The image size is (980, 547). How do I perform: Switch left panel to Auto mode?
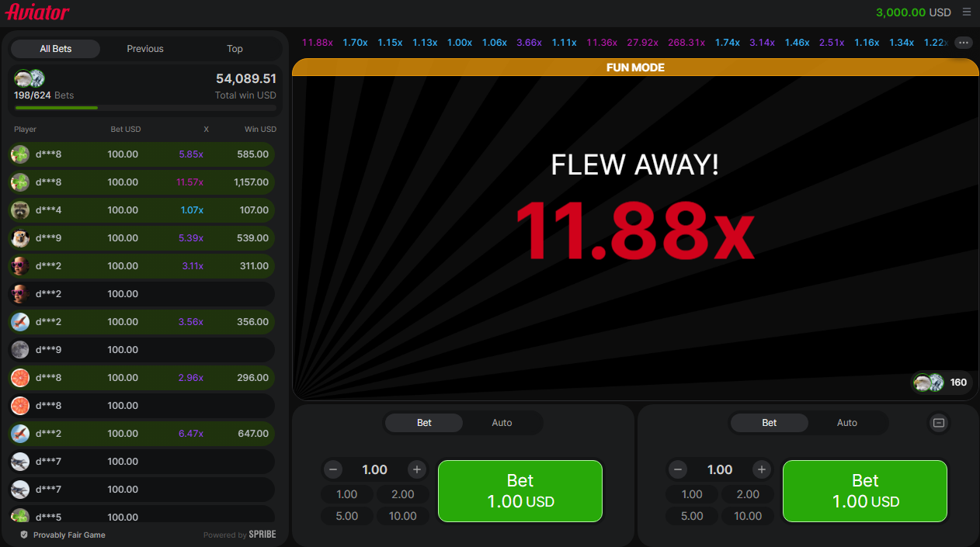click(x=502, y=423)
